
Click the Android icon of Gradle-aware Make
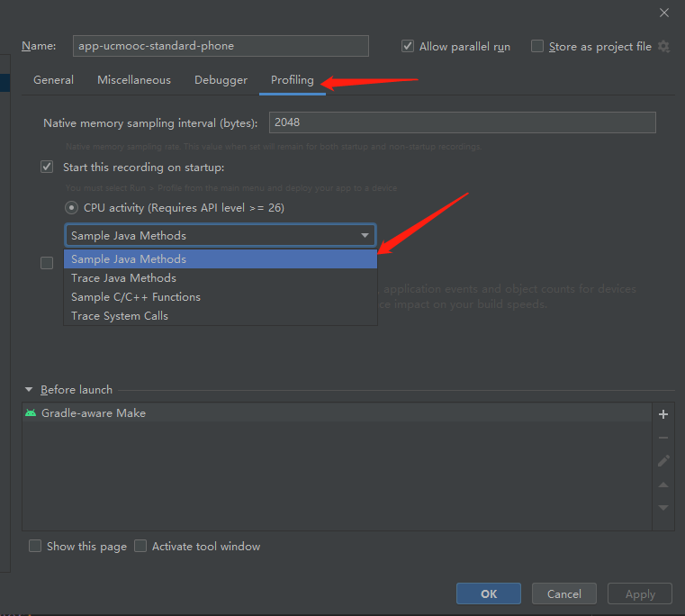[x=31, y=412]
